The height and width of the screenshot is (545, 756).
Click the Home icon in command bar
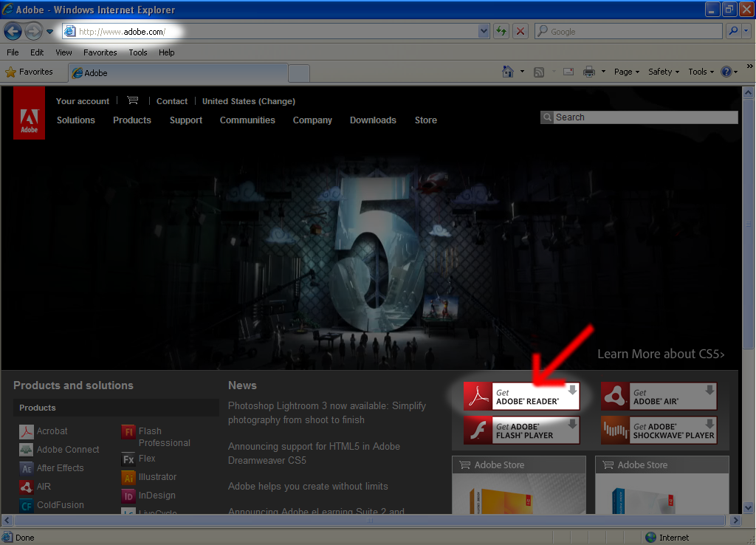coord(508,72)
